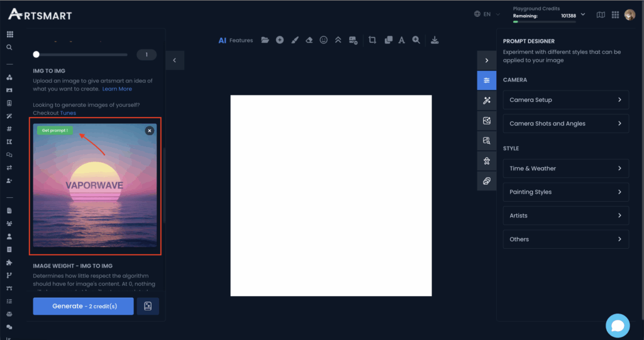644x340 pixels.
Task: Add text with the A tool
Action: (401, 40)
